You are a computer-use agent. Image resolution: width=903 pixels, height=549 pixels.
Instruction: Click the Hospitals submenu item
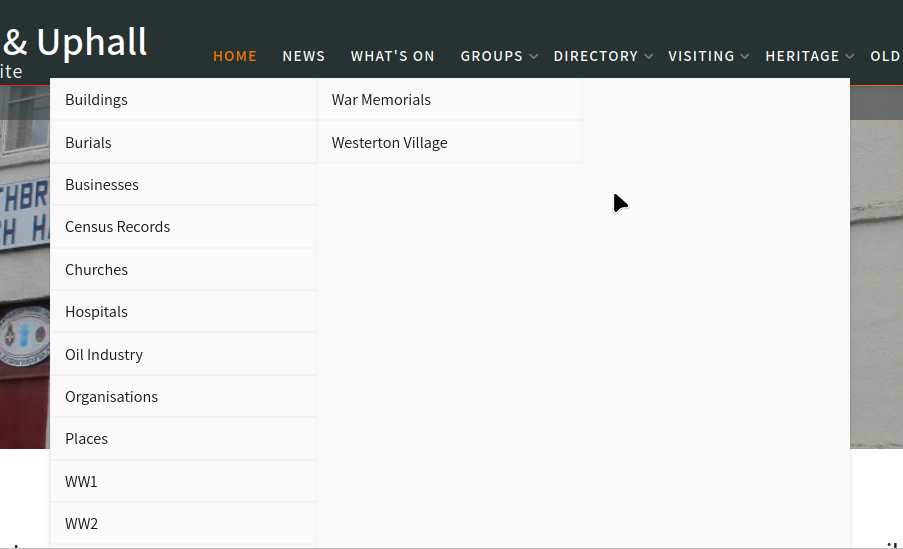pyautogui.click(x=96, y=312)
